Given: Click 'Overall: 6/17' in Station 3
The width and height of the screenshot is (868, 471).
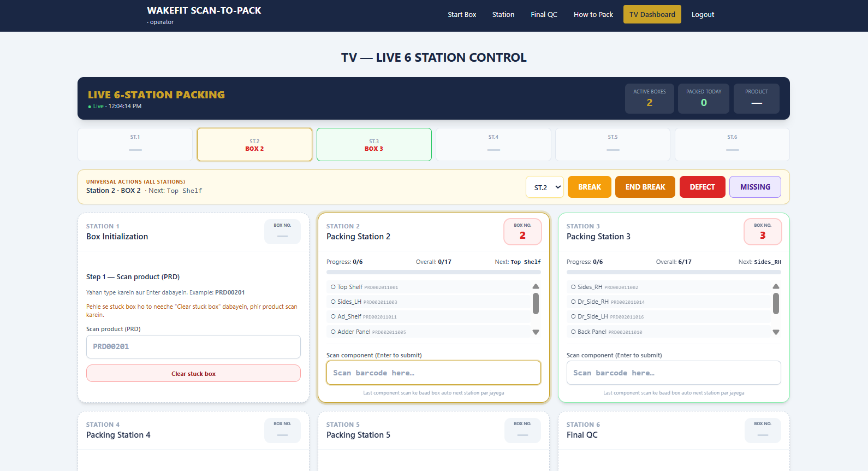Looking at the screenshot, I should click(x=674, y=262).
